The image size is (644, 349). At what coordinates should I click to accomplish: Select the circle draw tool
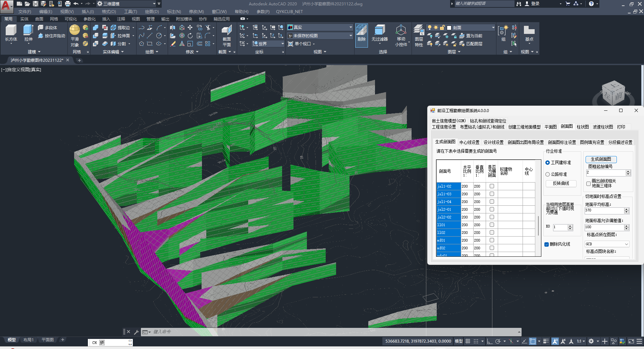pyautogui.click(x=159, y=36)
